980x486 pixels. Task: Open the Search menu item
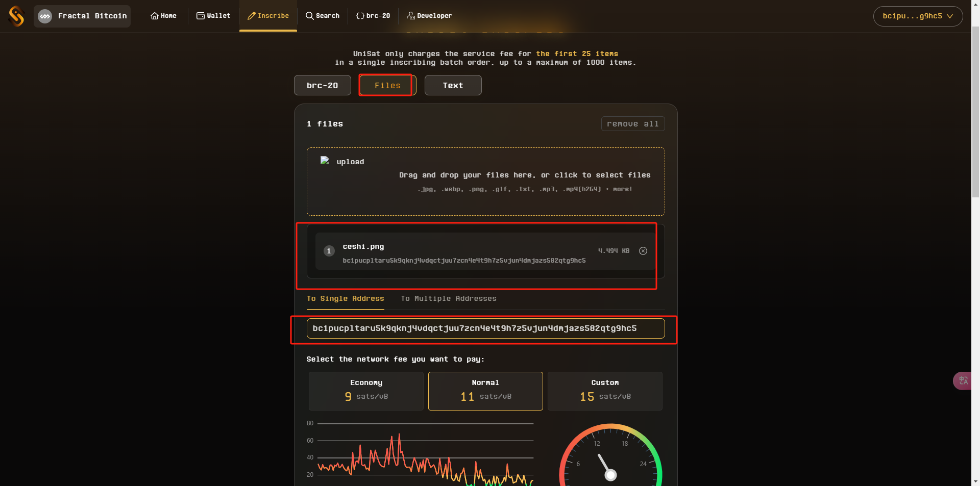point(322,16)
